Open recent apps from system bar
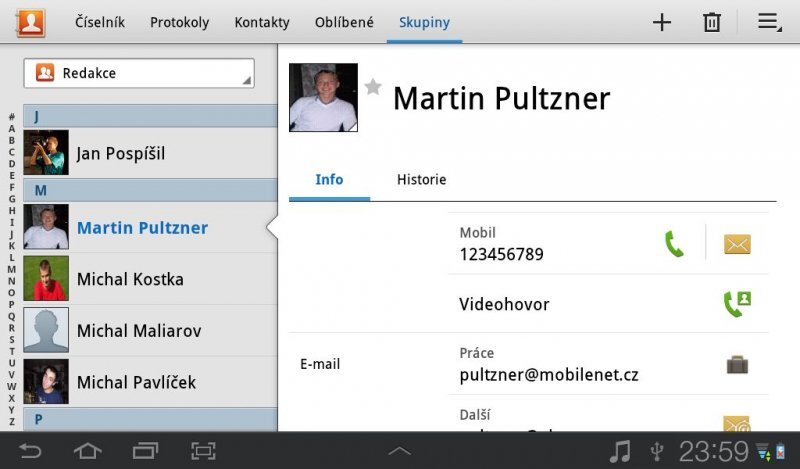 (145, 451)
